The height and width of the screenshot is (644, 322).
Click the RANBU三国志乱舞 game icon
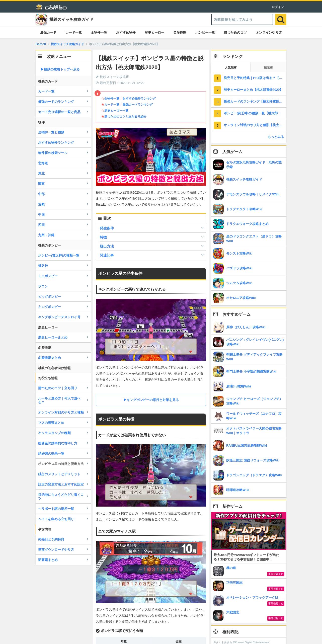[218, 446]
